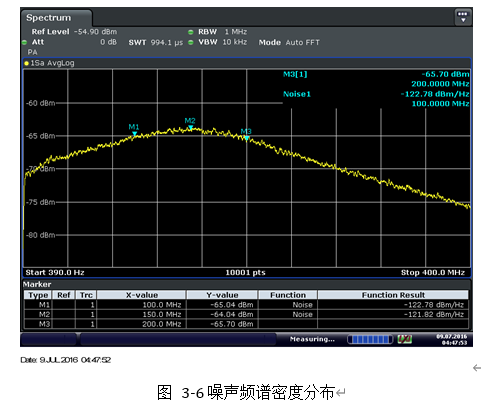Image resolution: width=481 pixels, height=407 pixels.
Task: Open the top-right overflow menu icon
Action: [463, 17]
